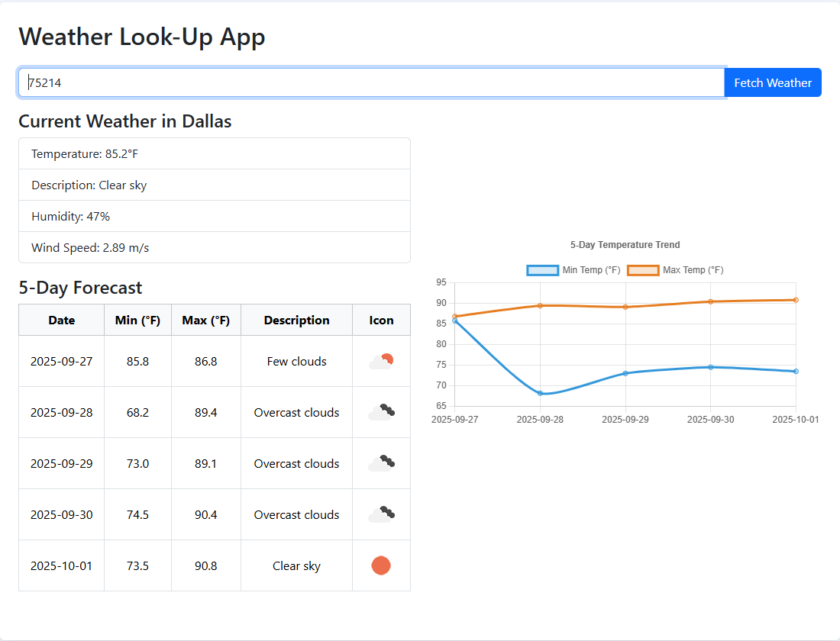The width and height of the screenshot is (840, 641).
Task: Select the Humidity: 47% list item
Action: (x=214, y=217)
